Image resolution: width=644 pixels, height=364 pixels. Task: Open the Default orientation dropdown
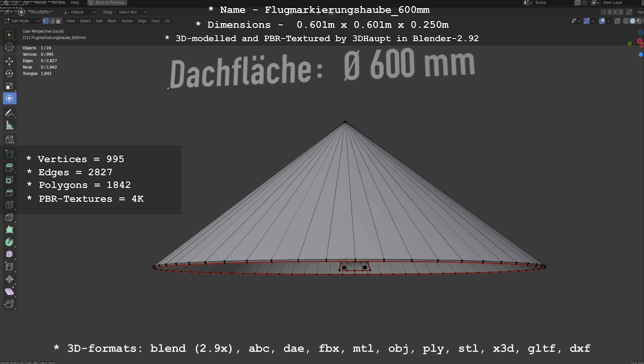coord(79,12)
